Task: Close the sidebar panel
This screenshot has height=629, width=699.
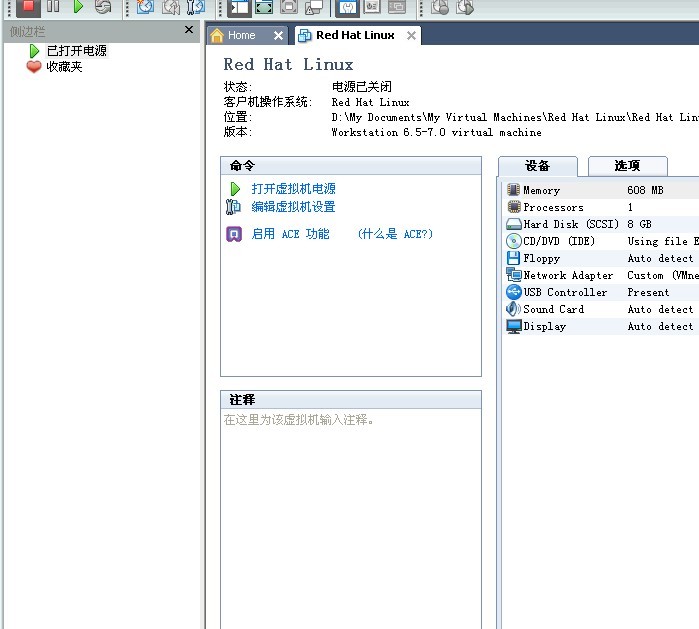Action: tap(190, 30)
